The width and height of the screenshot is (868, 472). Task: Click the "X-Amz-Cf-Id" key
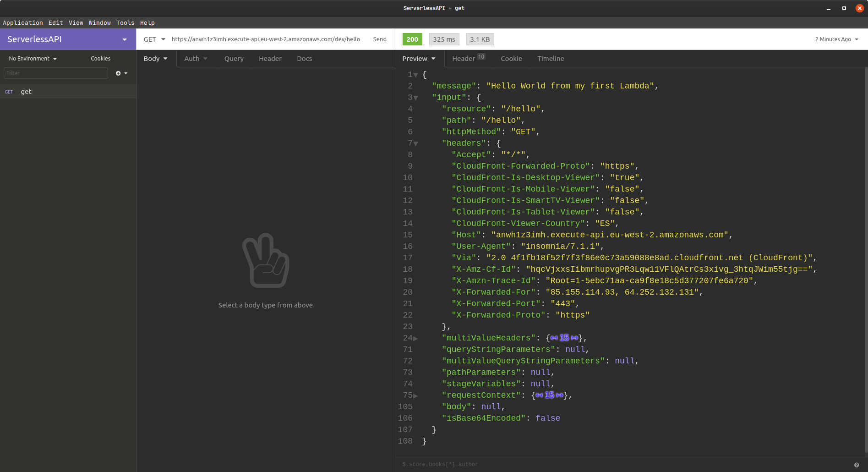tap(484, 269)
